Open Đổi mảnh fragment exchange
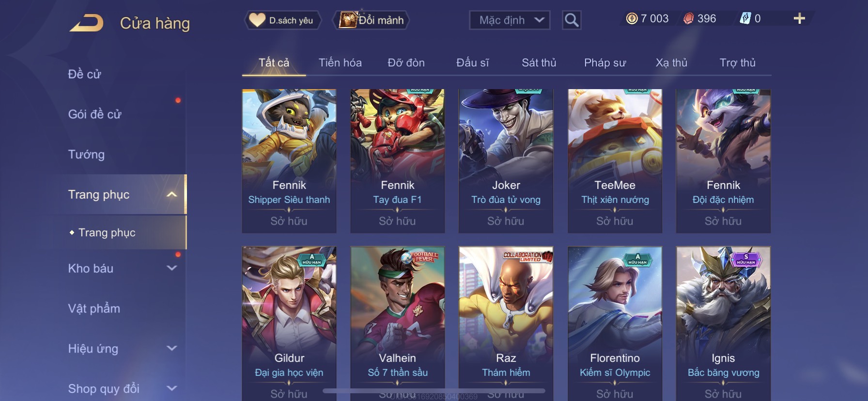The height and width of the screenshot is (401, 868). 372,20
